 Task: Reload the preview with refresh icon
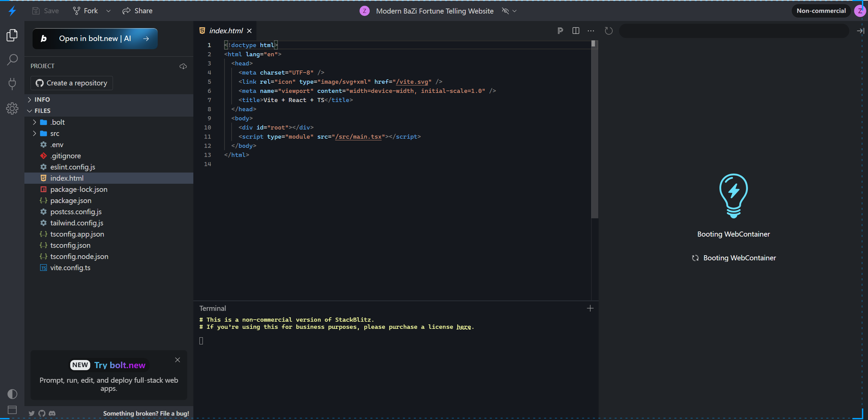coord(609,31)
